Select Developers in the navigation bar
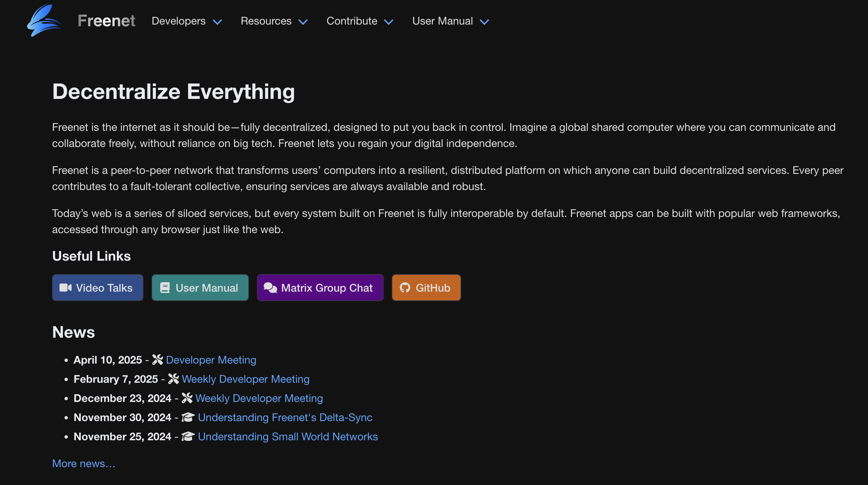 coord(179,21)
